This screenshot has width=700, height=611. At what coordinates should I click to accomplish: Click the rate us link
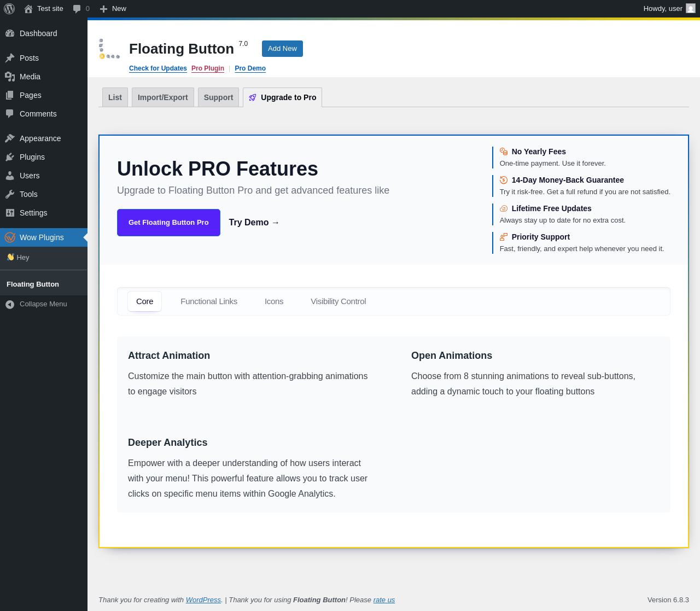[x=384, y=600]
